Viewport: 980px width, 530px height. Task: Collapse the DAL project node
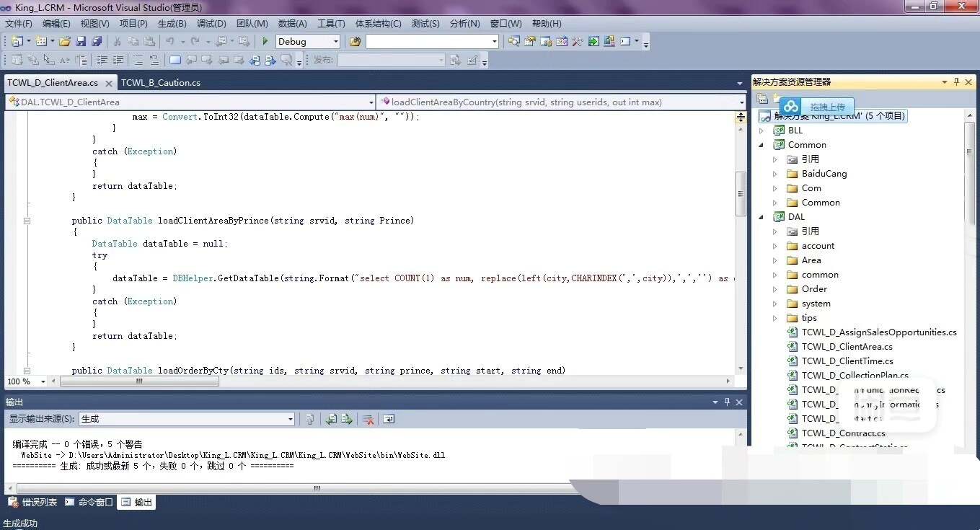click(761, 217)
